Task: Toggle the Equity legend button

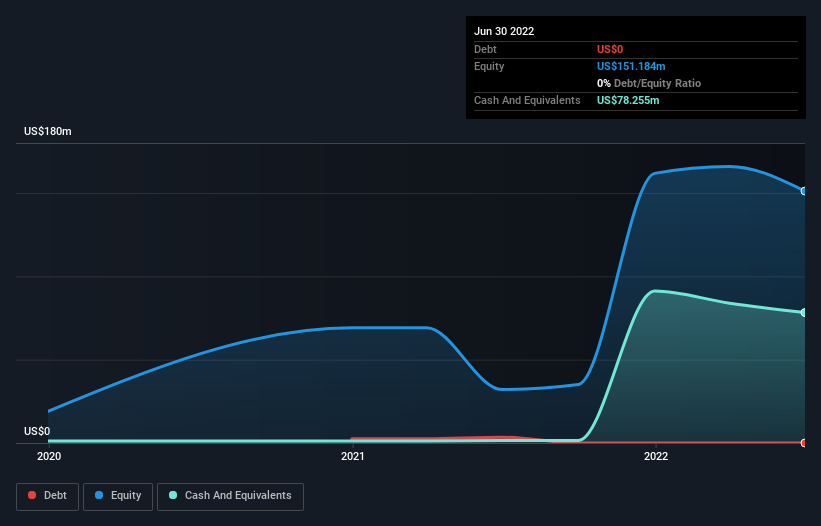Action: pyautogui.click(x=118, y=496)
